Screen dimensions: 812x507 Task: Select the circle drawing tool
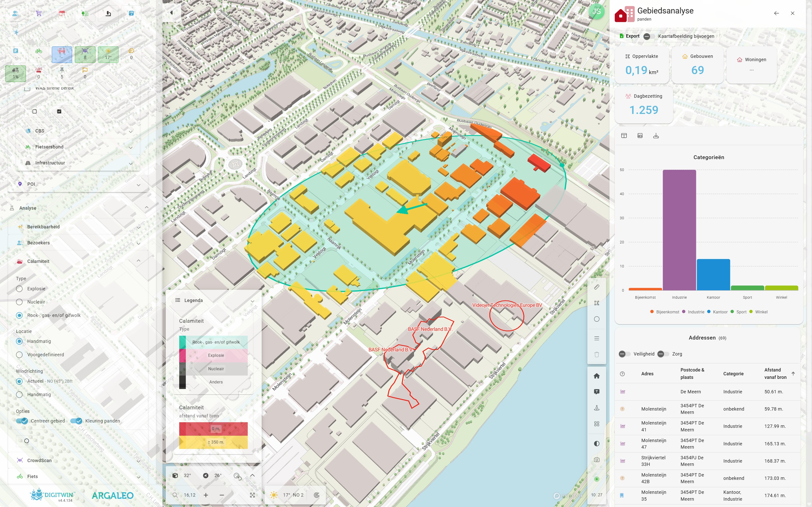click(596, 319)
